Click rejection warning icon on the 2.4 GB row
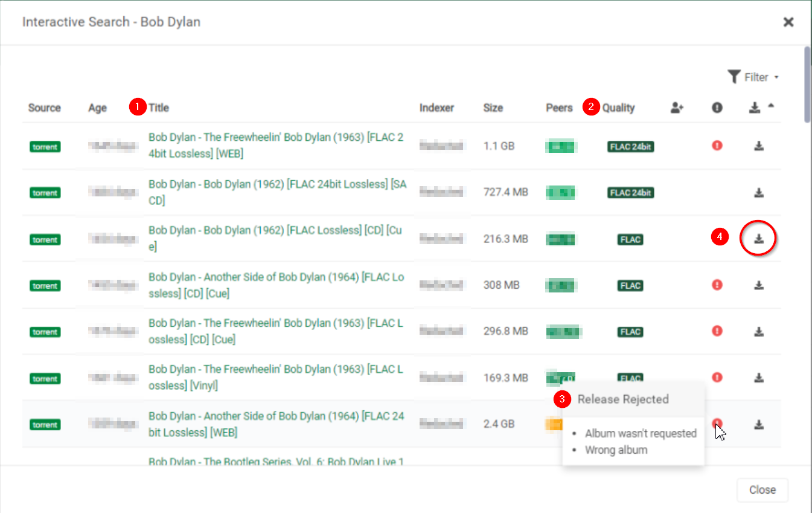This screenshot has width=812, height=513. (717, 424)
